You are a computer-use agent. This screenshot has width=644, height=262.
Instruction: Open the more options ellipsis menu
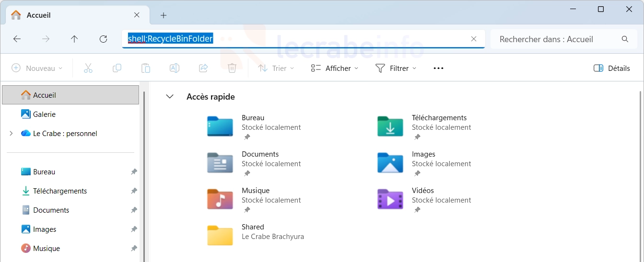coord(438,68)
